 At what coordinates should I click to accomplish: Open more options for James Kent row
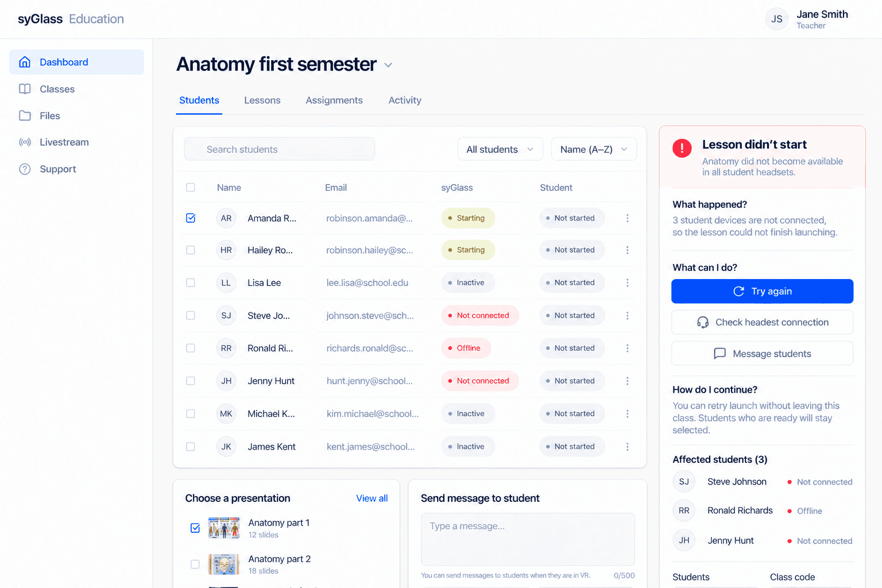[x=627, y=447]
